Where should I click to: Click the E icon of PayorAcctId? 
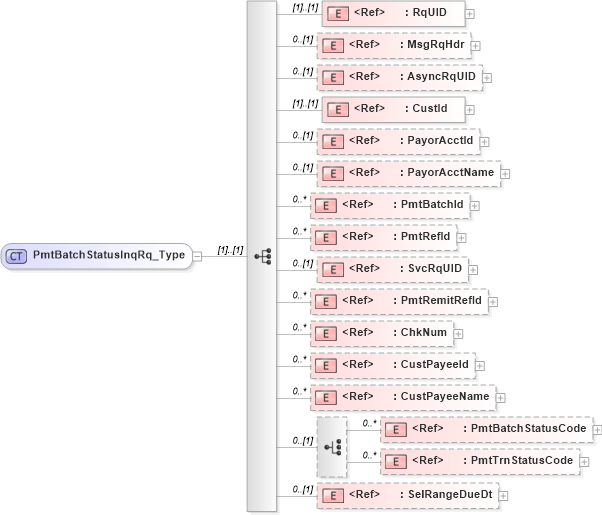pyautogui.click(x=333, y=142)
